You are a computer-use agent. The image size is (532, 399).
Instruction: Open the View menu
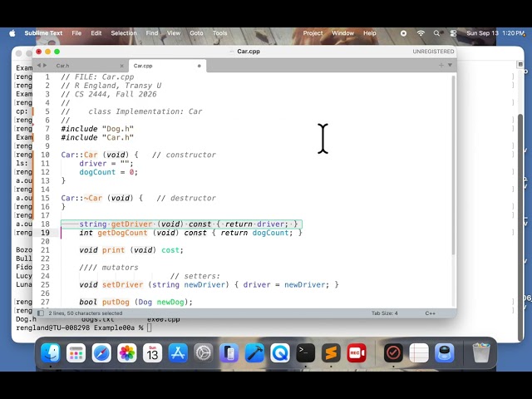174,33
